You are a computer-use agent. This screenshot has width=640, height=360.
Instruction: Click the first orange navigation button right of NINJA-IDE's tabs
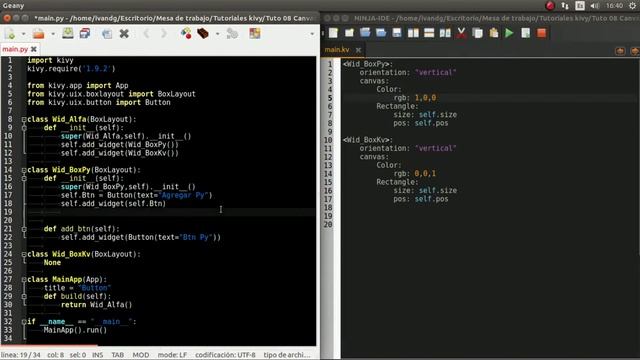tap(620, 51)
